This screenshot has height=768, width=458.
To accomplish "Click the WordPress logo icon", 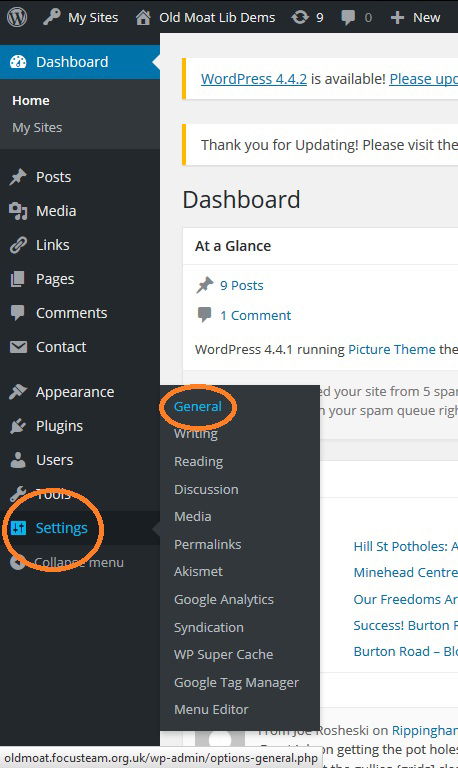I will click(17, 17).
